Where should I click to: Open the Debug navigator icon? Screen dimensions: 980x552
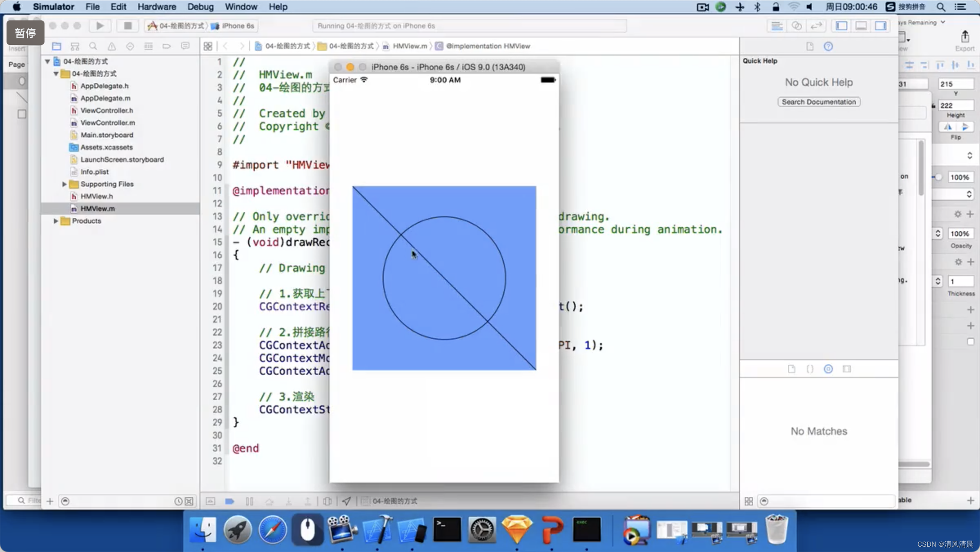148,46
